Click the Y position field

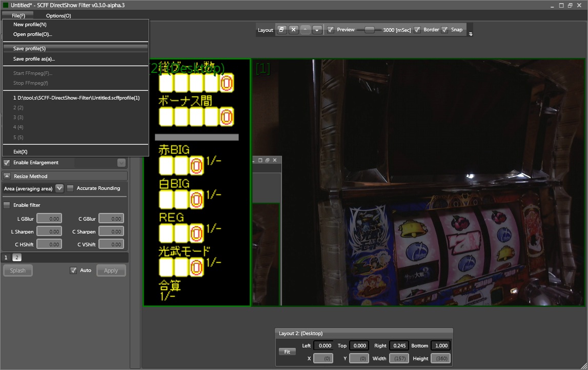tap(359, 358)
